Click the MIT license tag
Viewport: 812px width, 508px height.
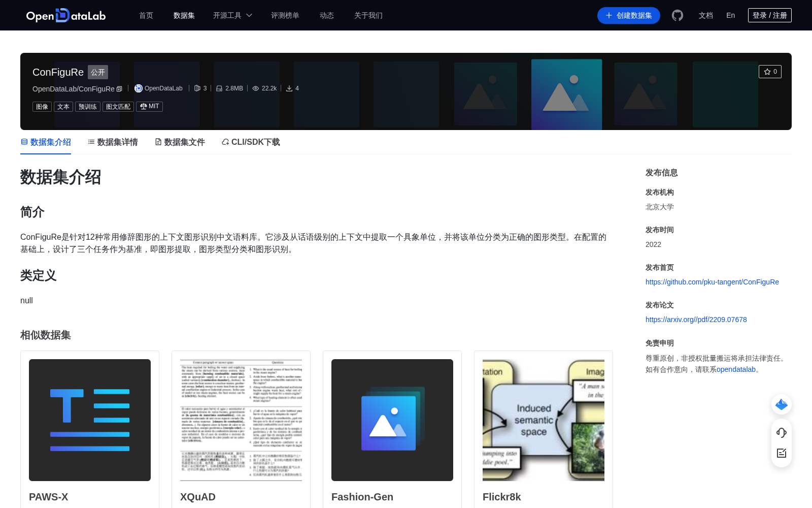pos(149,107)
